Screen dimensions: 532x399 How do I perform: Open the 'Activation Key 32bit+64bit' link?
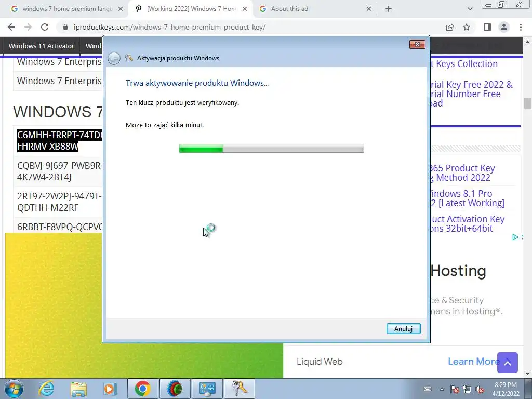pyautogui.click(x=467, y=223)
